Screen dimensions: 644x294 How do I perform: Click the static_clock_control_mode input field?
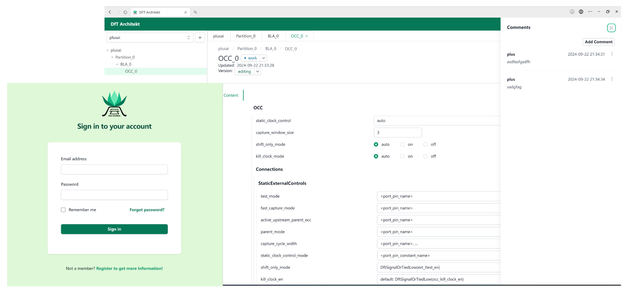pos(439,256)
